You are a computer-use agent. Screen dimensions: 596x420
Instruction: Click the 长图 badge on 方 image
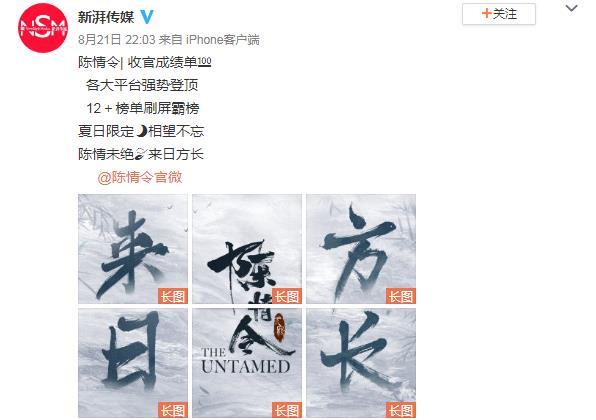(401, 296)
